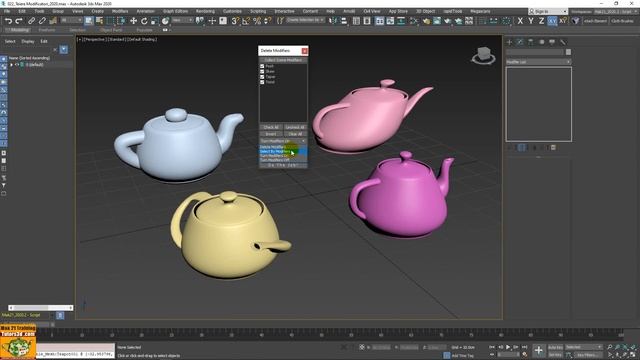Open the Modifier List dropdown
The height and width of the screenshot is (360, 640).
[538, 62]
